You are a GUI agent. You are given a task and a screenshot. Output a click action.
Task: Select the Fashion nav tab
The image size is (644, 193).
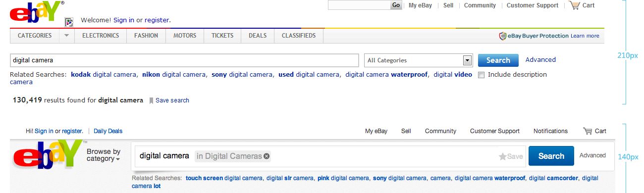coord(146,36)
